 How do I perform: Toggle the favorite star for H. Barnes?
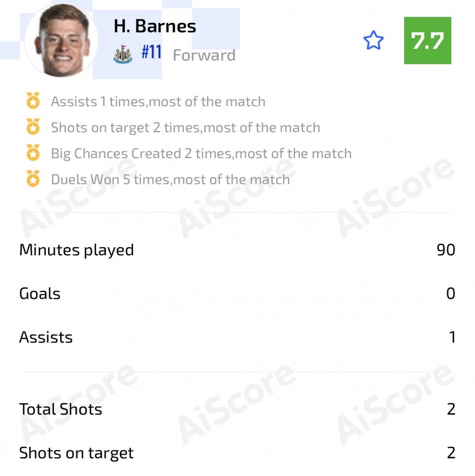374,41
